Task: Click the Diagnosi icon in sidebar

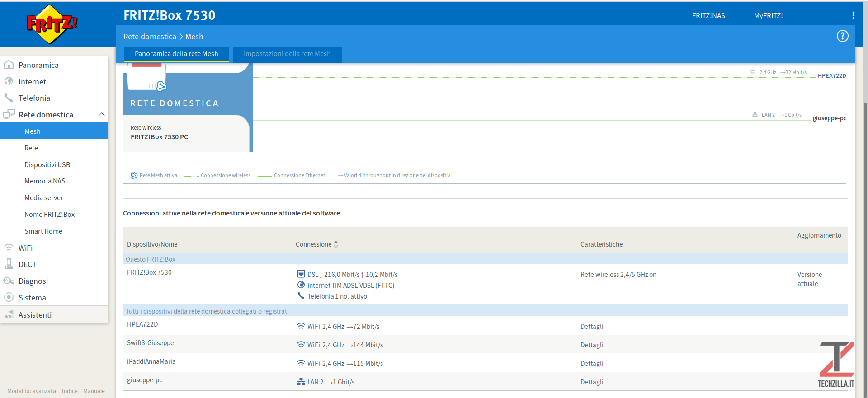Action: pos(9,281)
